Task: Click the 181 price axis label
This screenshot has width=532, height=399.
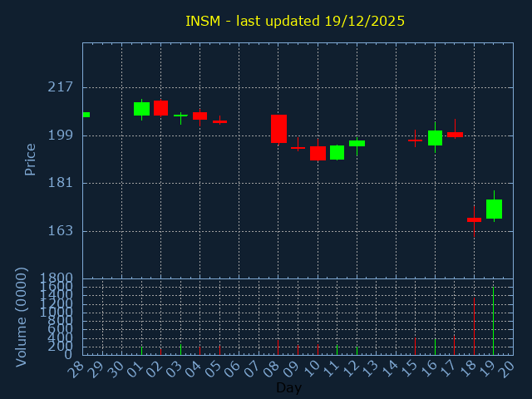Action: click(61, 183)
